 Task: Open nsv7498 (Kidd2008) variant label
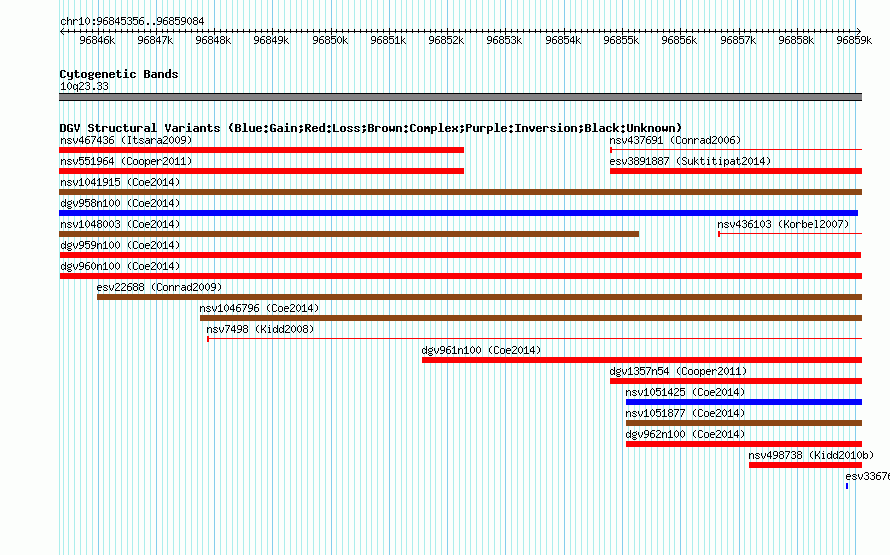pyautogui.click(x=260, y=329)
